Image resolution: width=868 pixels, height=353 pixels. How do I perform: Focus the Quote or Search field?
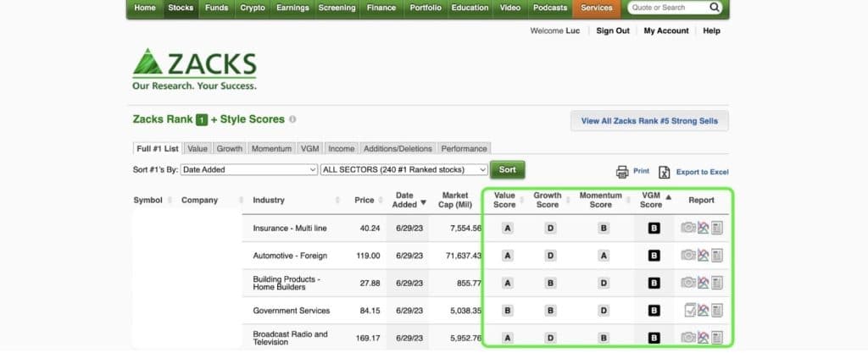coord(669,8)
